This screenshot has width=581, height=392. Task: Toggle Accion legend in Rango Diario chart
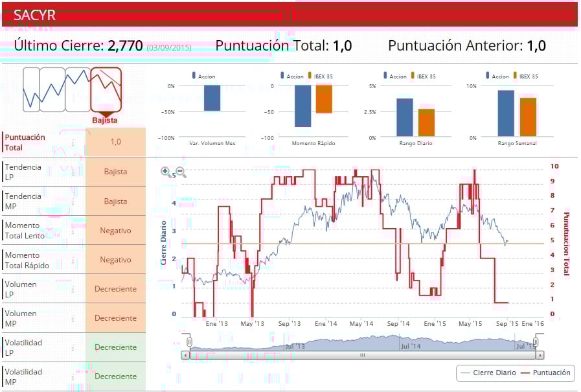click(x=395, y=76)
